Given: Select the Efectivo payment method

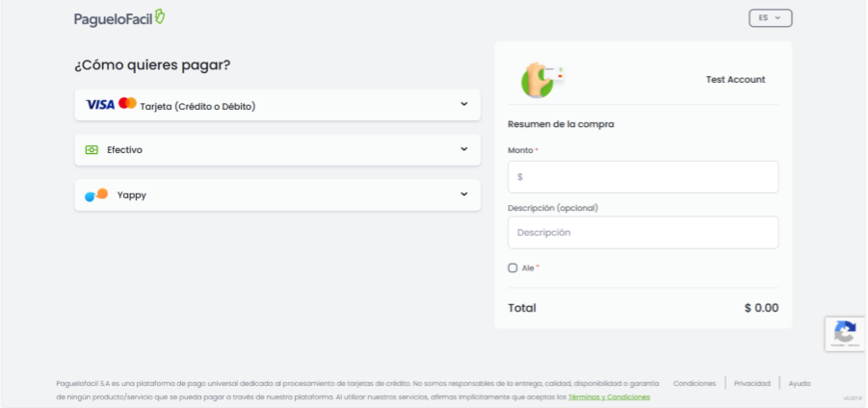Looking at the screenshot, I should tap(125, 150).
